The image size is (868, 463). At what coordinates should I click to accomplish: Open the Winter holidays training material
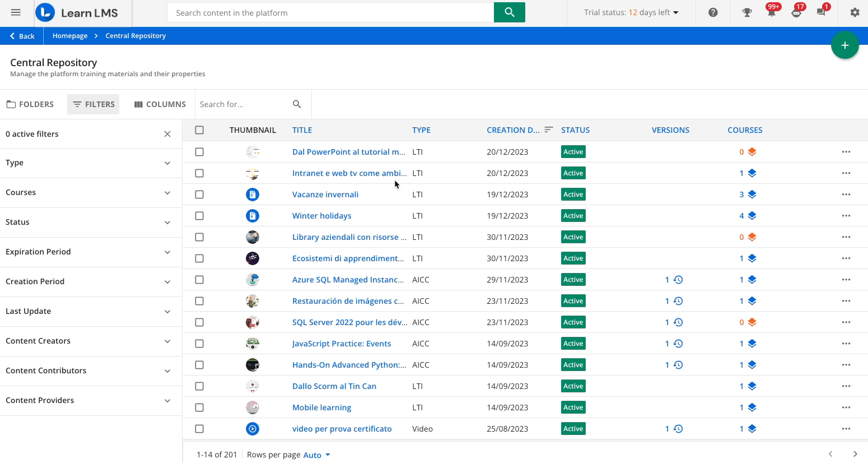pos(321,215)
